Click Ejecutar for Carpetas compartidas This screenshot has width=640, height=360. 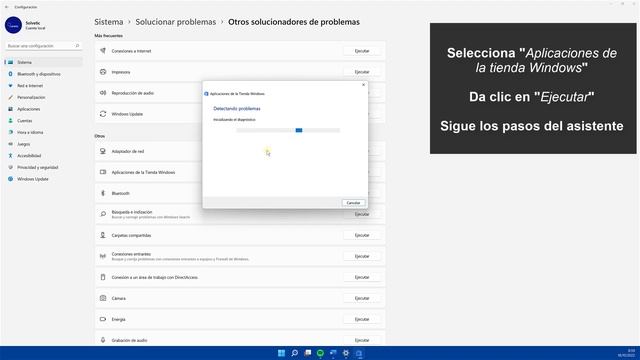click(362, 235)
